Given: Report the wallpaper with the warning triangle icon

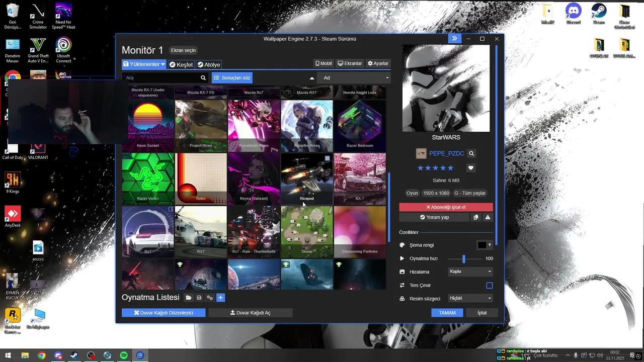Looking at the screenshot, I should pyautogui.click(x=488, y=217).
